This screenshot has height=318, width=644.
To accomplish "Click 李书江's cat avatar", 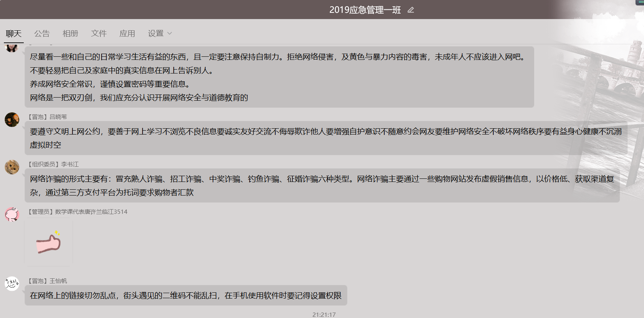I will [x=12, y=167].
